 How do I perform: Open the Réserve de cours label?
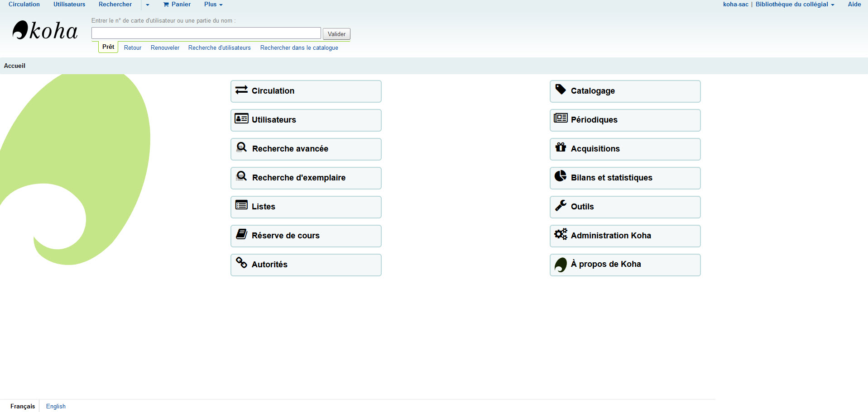pos(286,236)
